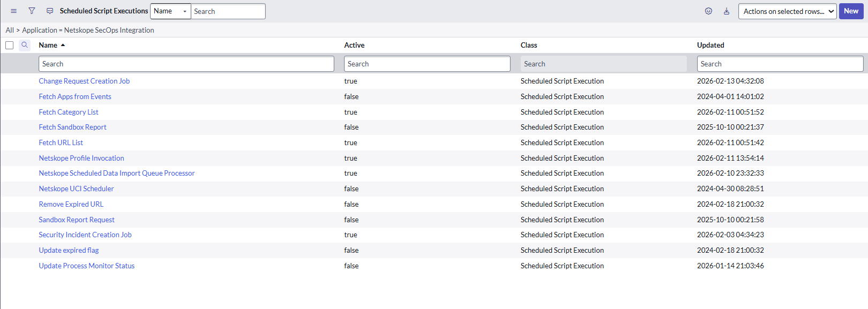Open the list controls hamburger menu

(14, 11)
